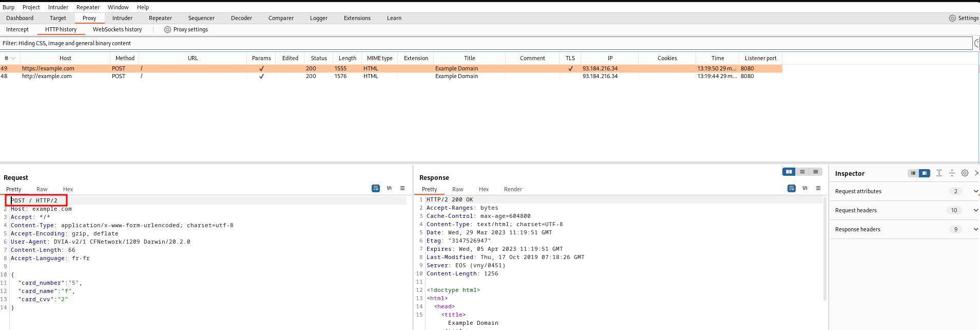Screen dimensions: 980x330
Task: Toggle non-printable characters in Response panel
Action: (805, 189)
